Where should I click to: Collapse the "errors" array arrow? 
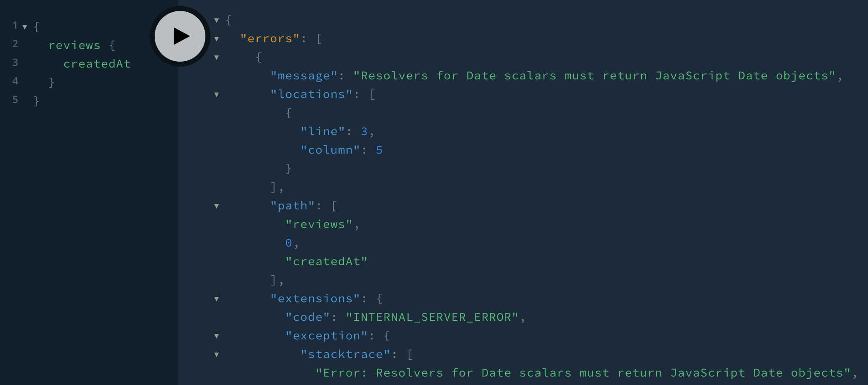coord(216,39)
